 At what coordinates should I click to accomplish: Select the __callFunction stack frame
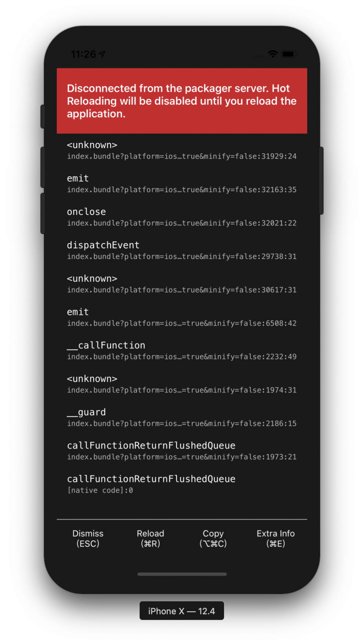click(x=182, y=351)
